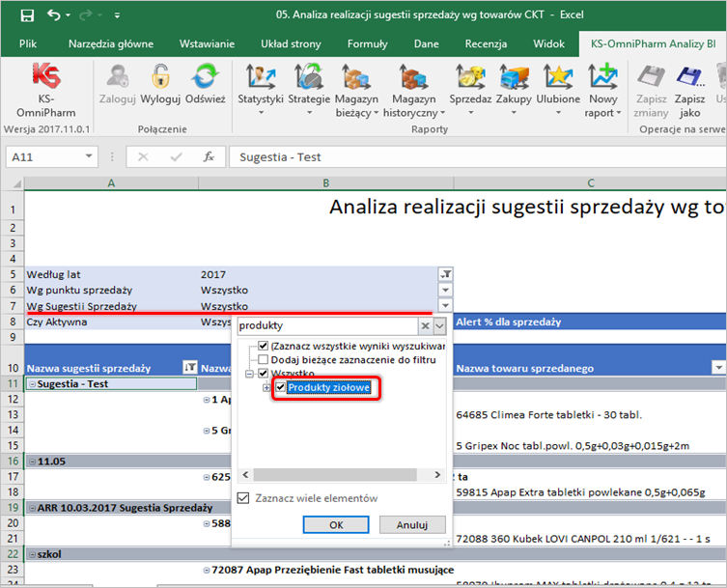Toggle the Produkty ziołowe checkbox
The width and height of the screenshot is (727, 588).
281,387
